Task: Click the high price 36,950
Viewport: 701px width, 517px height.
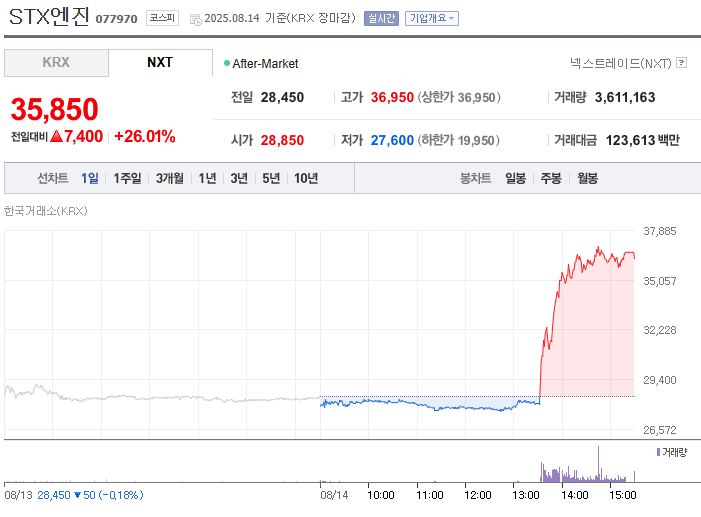Action: click(x=392, y=97)
